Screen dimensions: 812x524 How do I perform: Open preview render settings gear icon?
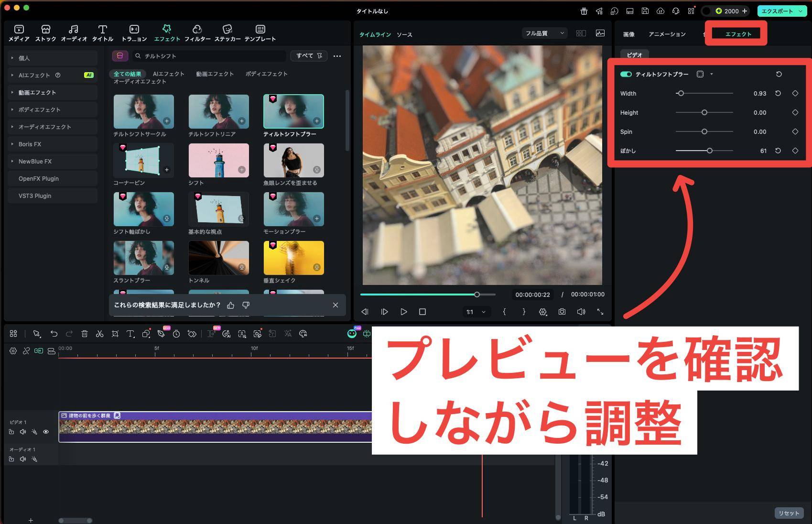tap(543, 312)
